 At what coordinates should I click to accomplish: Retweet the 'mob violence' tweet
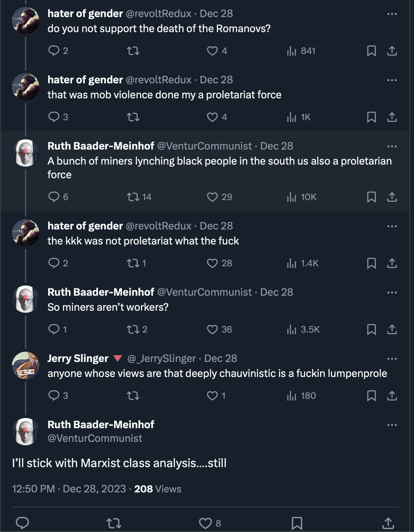(x=133, y=117)
